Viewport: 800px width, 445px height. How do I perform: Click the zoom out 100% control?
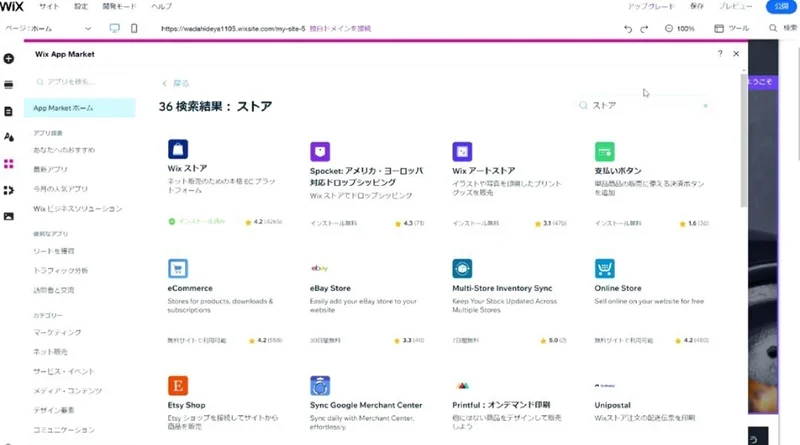[x=680, y=29]
